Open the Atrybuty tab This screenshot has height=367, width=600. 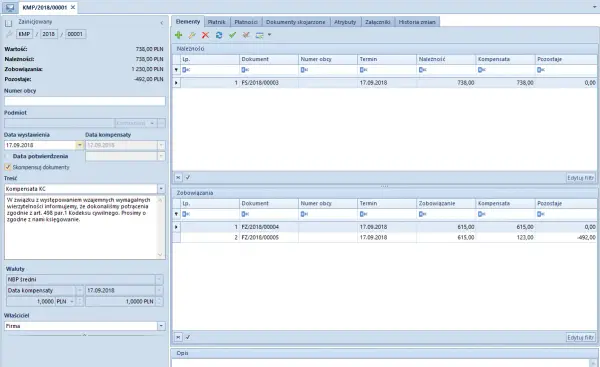click(x=345, y=22)
